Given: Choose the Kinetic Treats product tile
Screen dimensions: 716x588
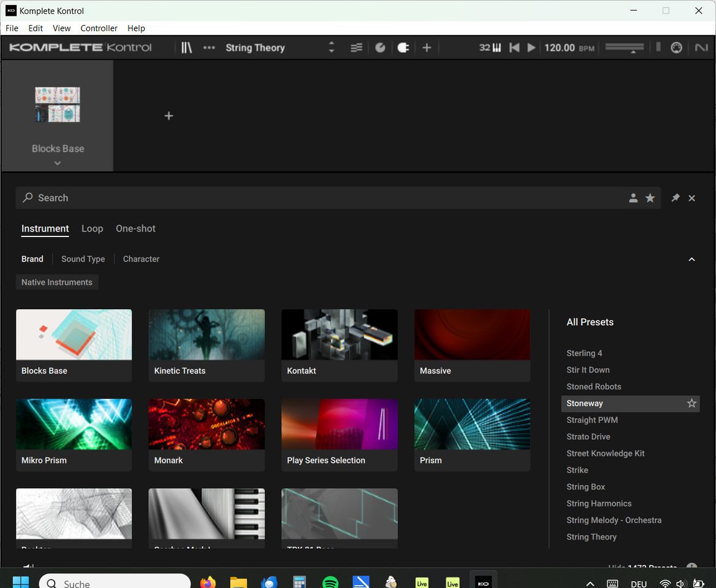Looking at the screenshot, I should click(206, 345).
